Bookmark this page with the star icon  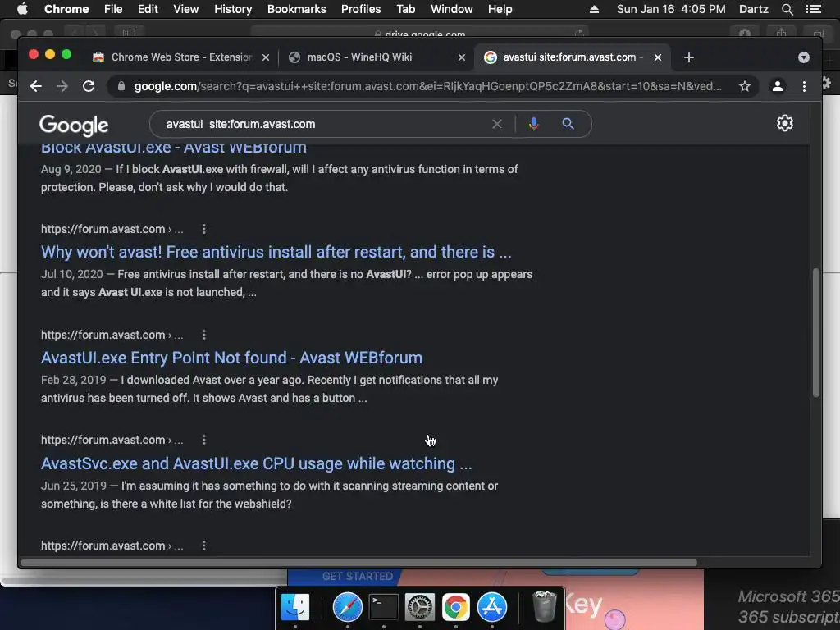click(745, 86)
